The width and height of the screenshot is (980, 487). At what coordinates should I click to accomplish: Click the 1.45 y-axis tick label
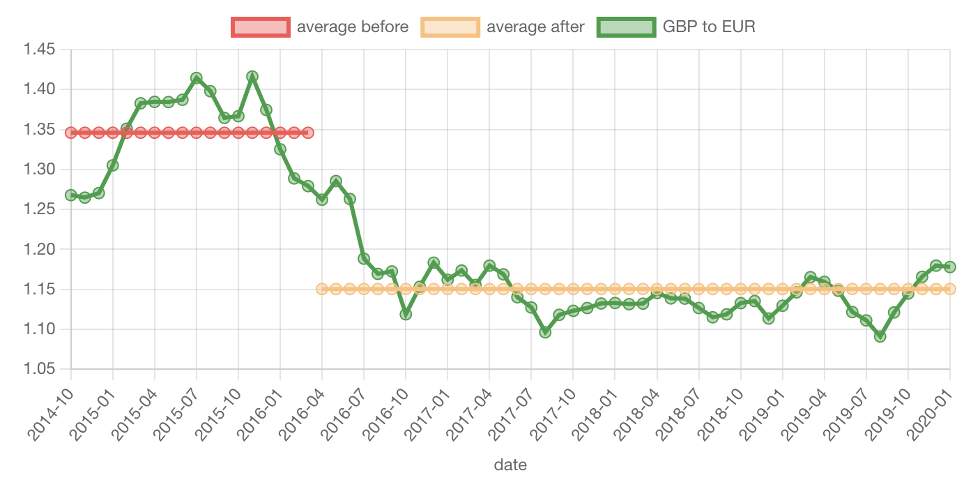point(39,50)
